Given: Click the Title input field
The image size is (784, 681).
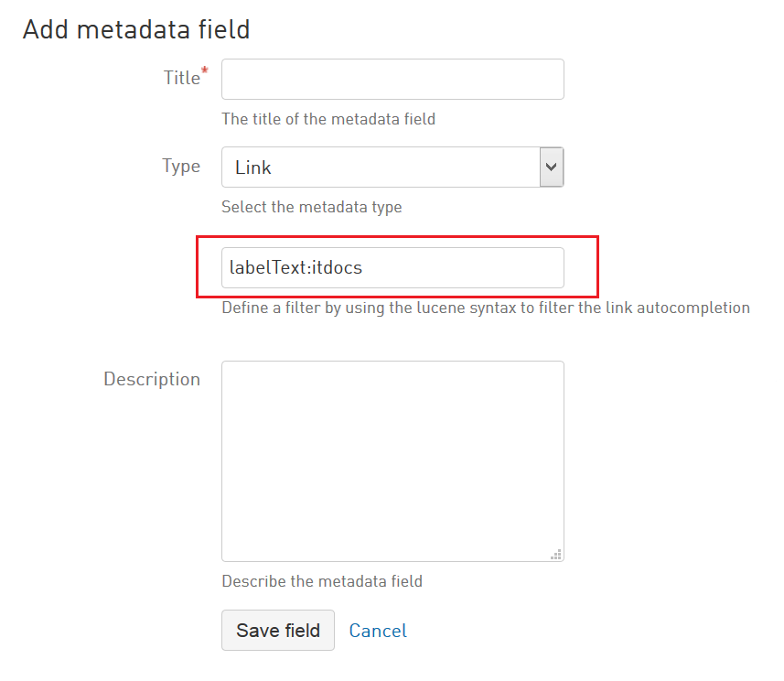Looking at the screenshot, I should point(392,80).
